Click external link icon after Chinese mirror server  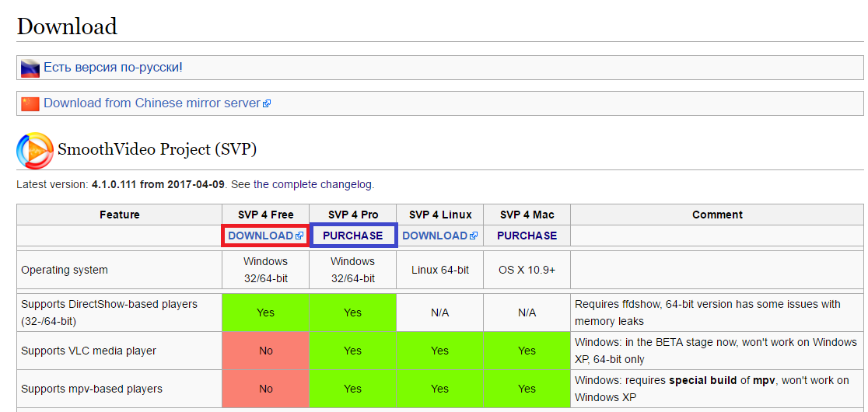[267, 103]
